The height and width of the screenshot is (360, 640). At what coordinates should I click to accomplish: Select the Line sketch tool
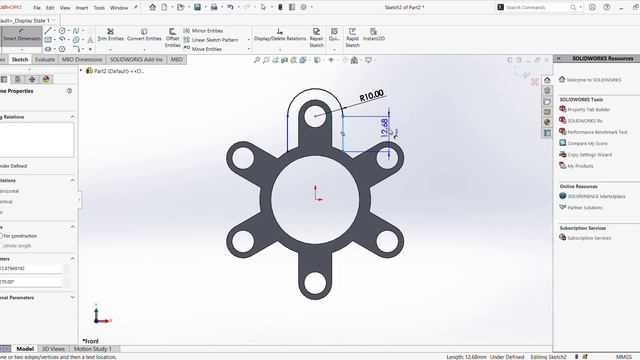48,31
